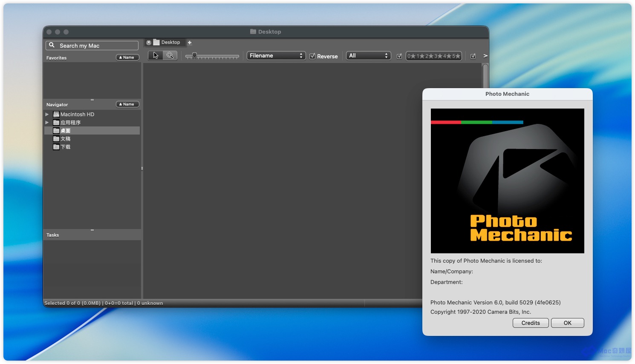Toggle checkbox after star ratings
This screenshot has width=635, height=364.
[473, 56]
